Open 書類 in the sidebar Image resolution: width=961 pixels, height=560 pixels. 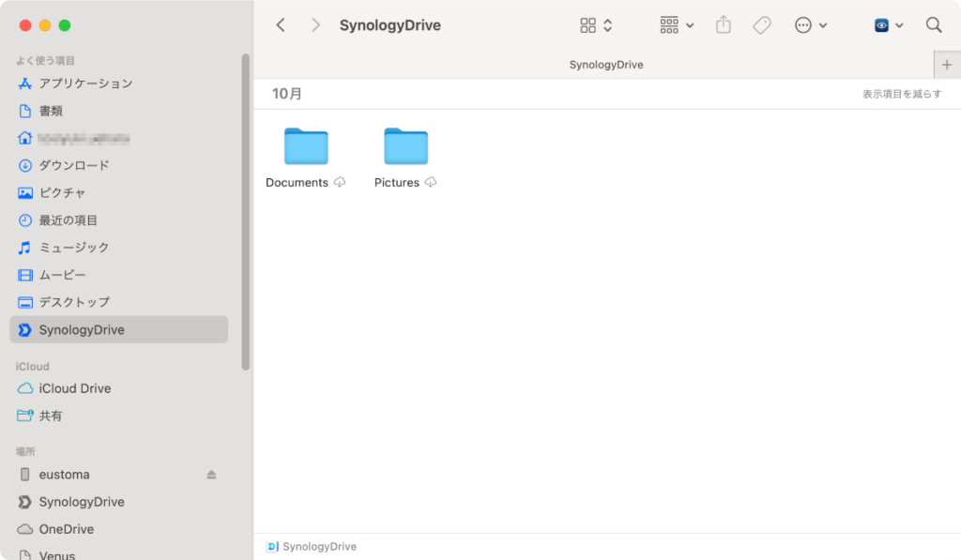click(119, 111)
